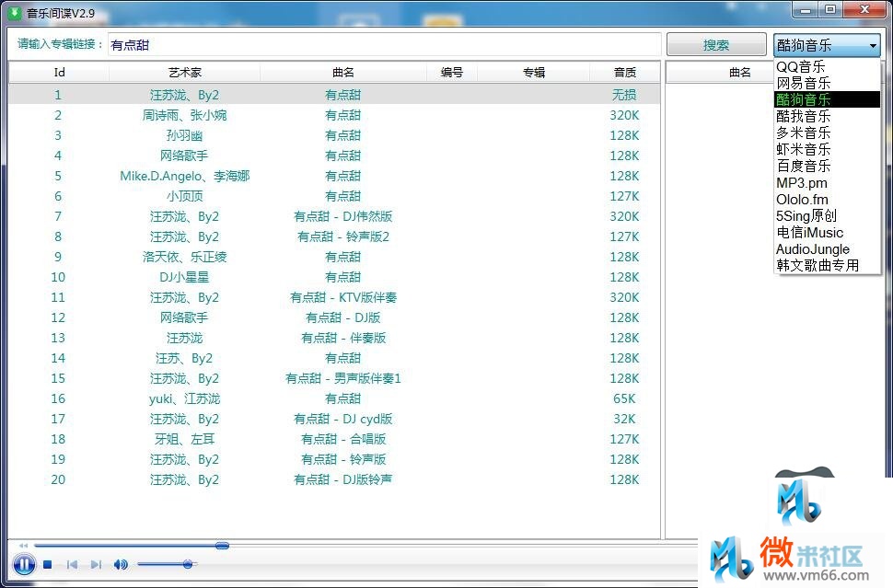This screenshot has height=588, width=893.
Task: Open the music source combo box arrow
Action: click(873, 45)
